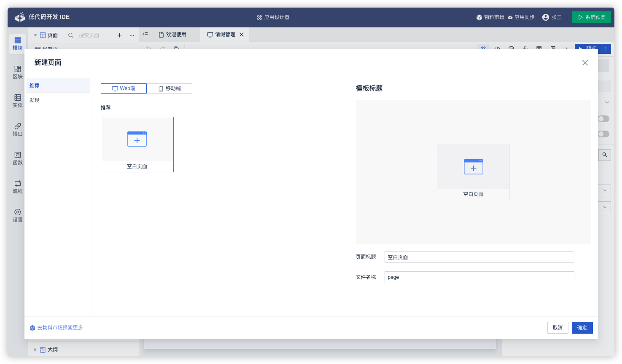Click the 取消 button
Viewport: 622px width, 364px height.
tap(557, 328)
